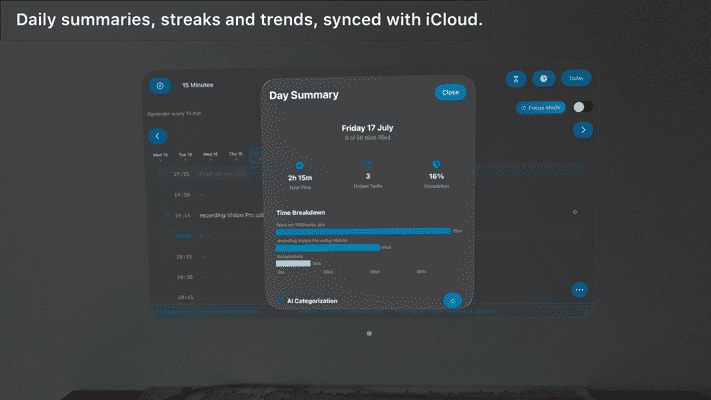The height and width of the screenshot is (400, 711).
Task: Click the 'Day Summary' title
Action: point(304,95)
